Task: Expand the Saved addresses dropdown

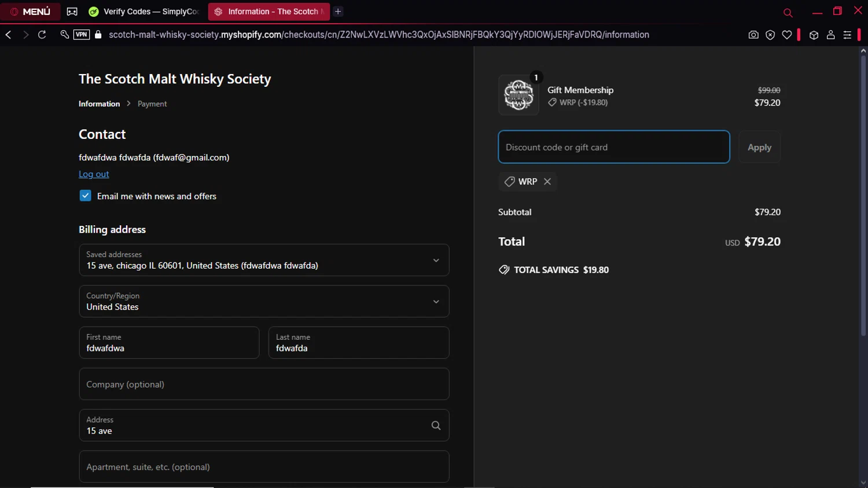Action: pyautogui.click(x=264, y=260)
